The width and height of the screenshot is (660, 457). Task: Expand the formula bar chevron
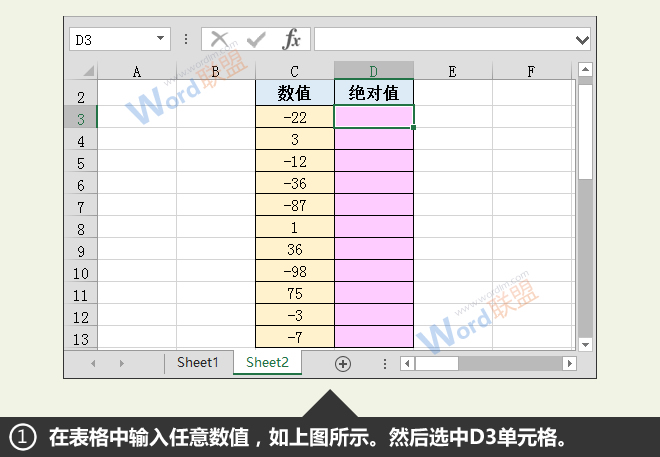point(582,40)
